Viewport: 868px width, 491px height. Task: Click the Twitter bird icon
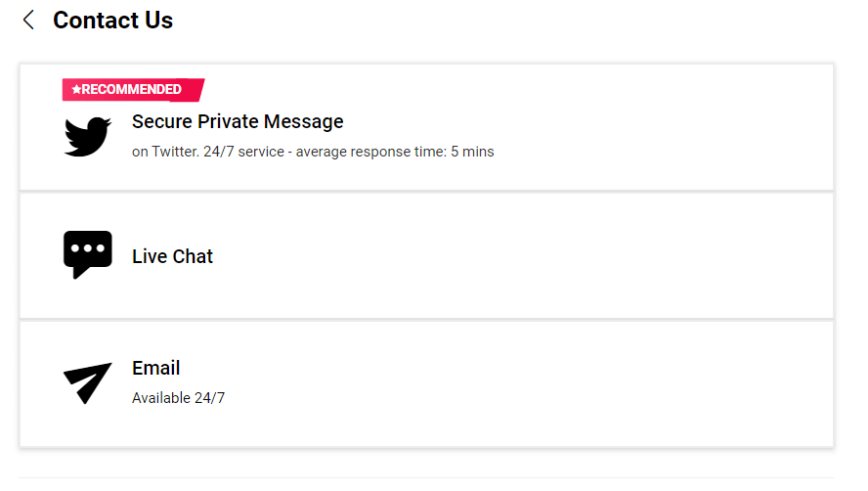click(87, 136)
